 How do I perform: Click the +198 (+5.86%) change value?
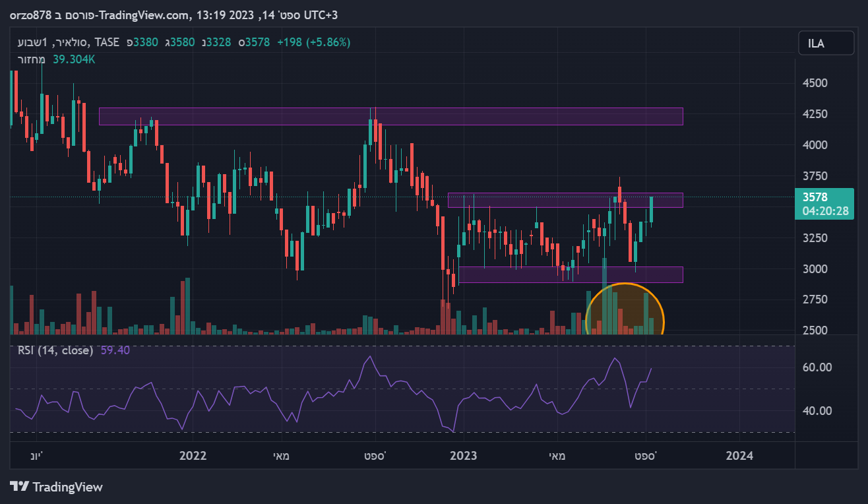(314, 42)
